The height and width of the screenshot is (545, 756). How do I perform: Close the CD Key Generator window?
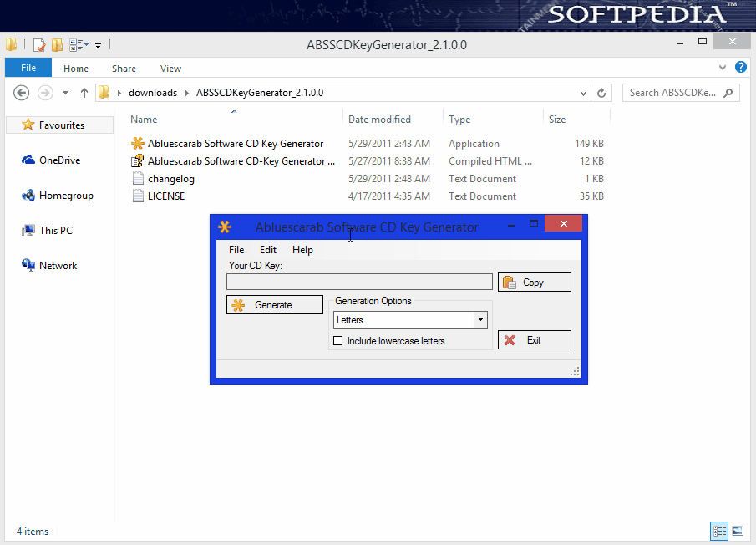[564, 223]
